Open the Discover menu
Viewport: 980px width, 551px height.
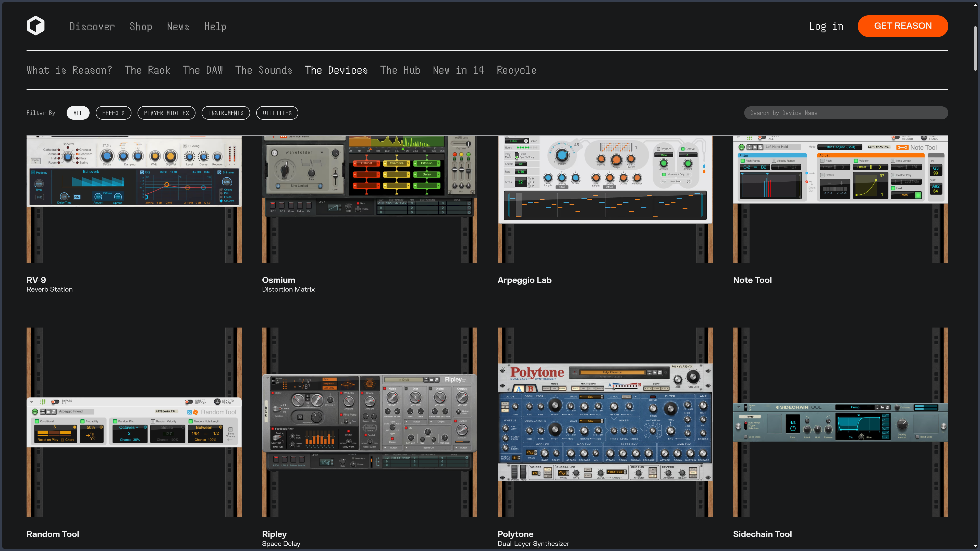pos(92,26)
